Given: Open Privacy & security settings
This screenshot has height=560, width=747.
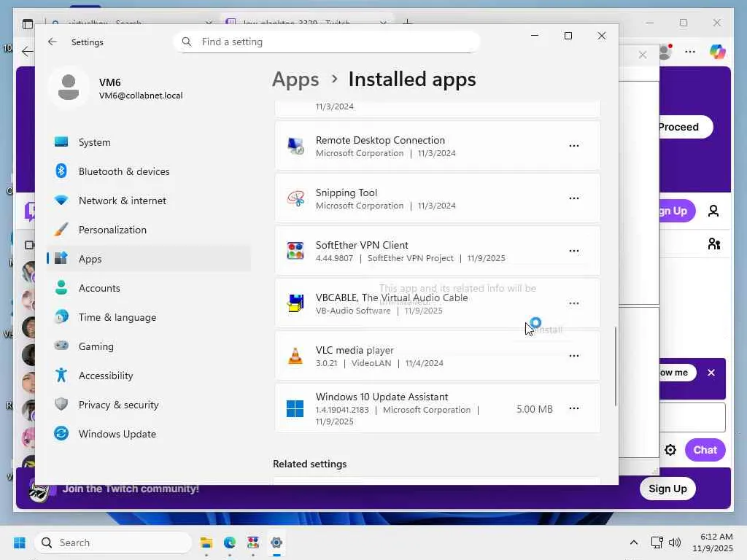Looking at the screenshot, I should pyautogui.click(x=149, y=405).
